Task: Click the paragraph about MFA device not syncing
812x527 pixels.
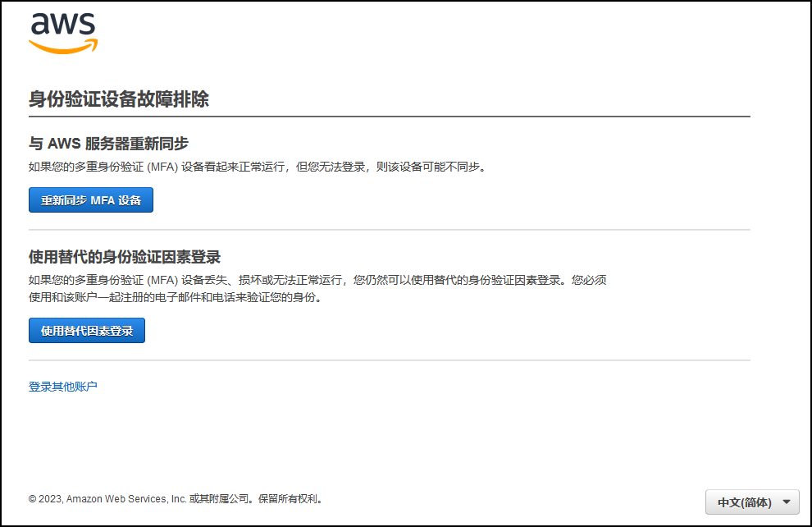Action: (x=258, y=167)
